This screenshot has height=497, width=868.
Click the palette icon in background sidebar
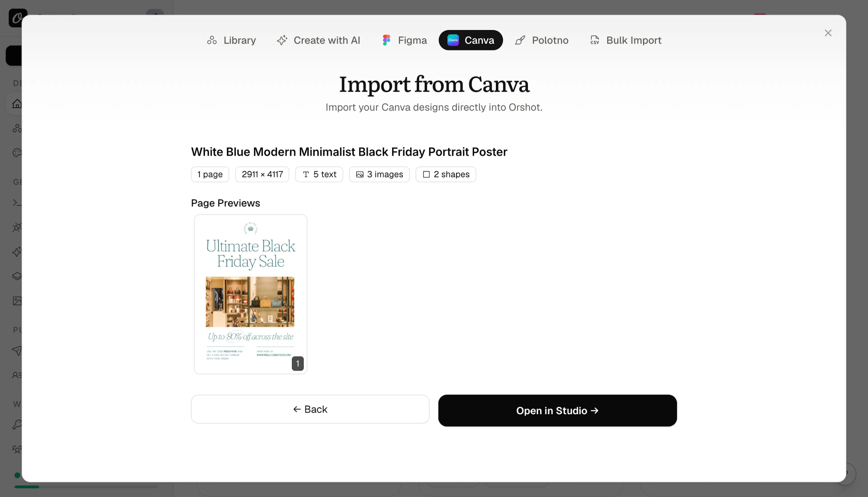[x=17, y=153]
